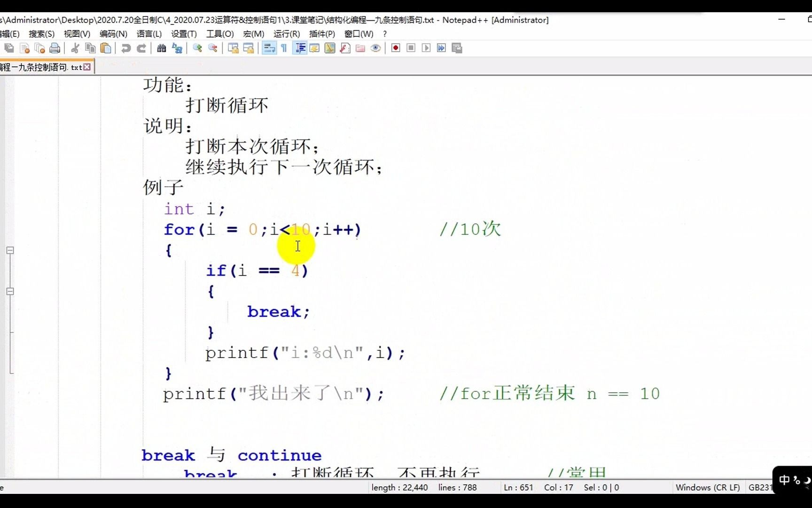The height and width of the screenshot is (508, 812).
Task: Click the Windows (CR LF) line-ending indicator
Action: pyautogui.click(x=708, y=487)
